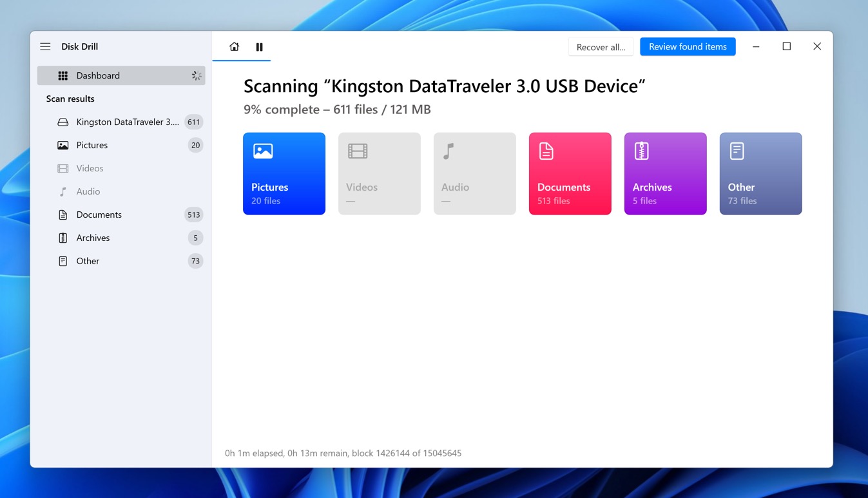Click the 611 count badge
The width and height of the screenshot is (868, 498).
[193, 122]
